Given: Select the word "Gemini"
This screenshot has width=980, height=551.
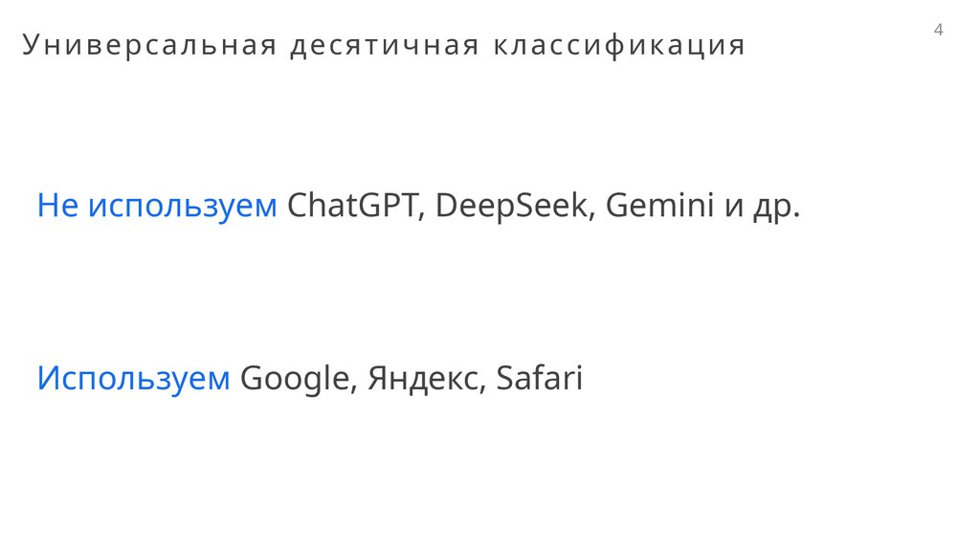Looking at the screenshot, I should coord(660,206).
